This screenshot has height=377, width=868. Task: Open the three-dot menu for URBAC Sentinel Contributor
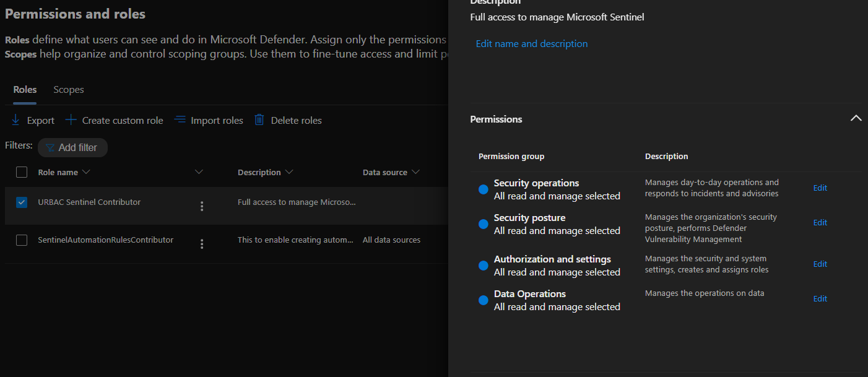coord(202,206)
